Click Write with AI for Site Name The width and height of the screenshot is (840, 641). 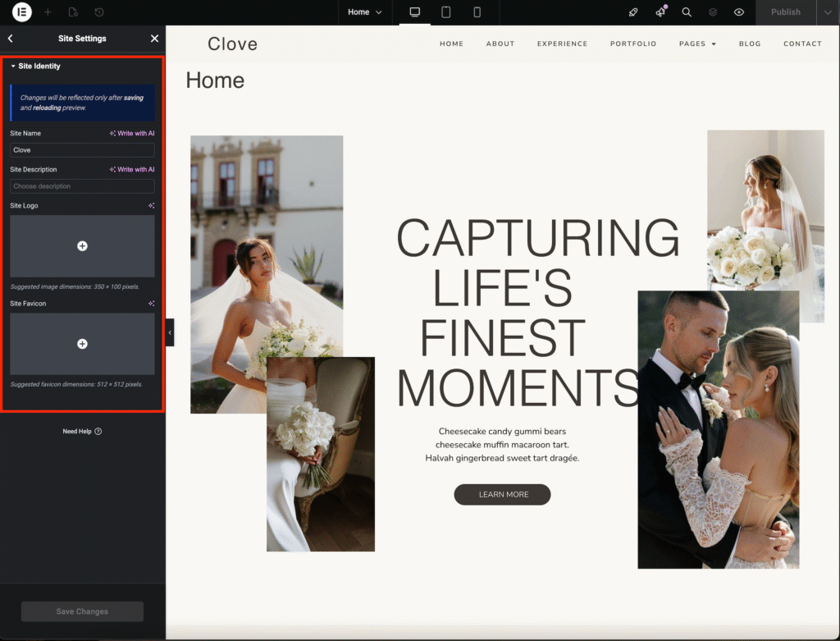point(132,133)
